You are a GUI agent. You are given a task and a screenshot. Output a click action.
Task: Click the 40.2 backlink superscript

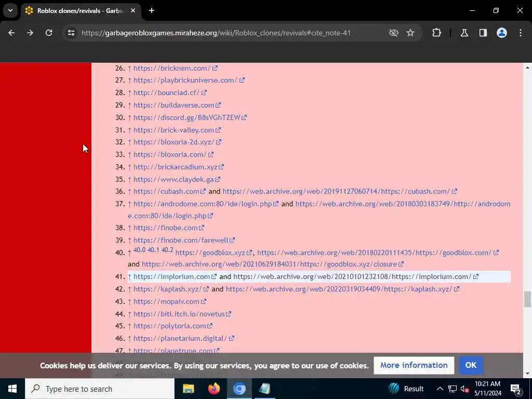click(x=167, y=250)
